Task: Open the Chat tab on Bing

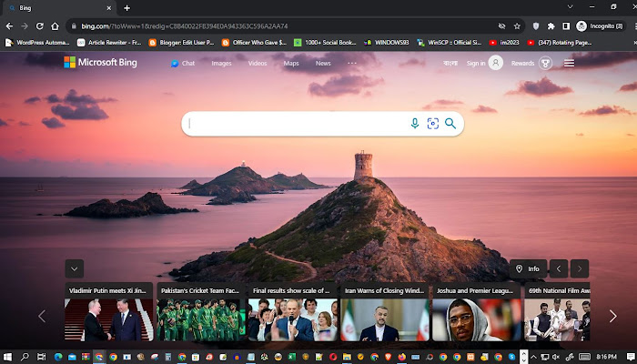Action: [x=183, y=64]
